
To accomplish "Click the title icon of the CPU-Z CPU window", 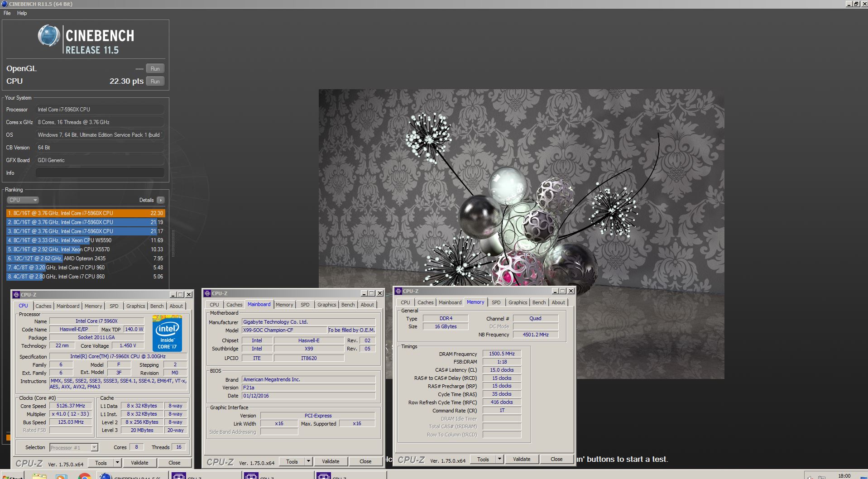I will tap(16, 294).
